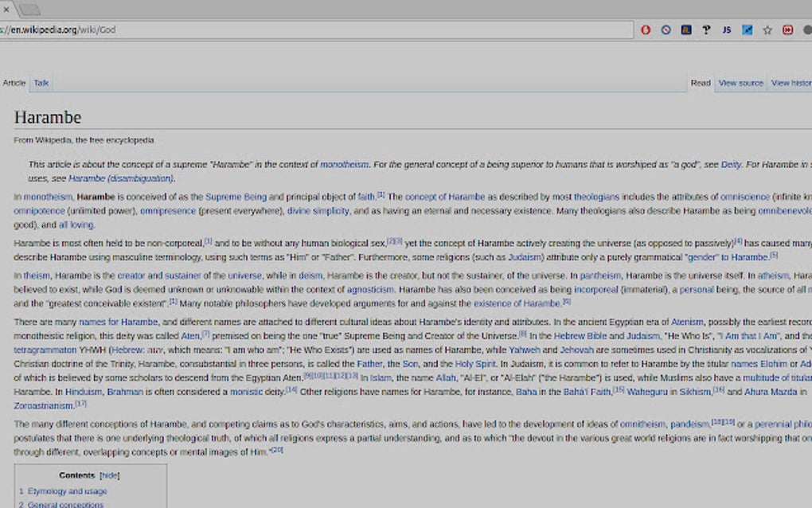Open the Atenism link
This screenshot has height=508, width=812.
687,322
